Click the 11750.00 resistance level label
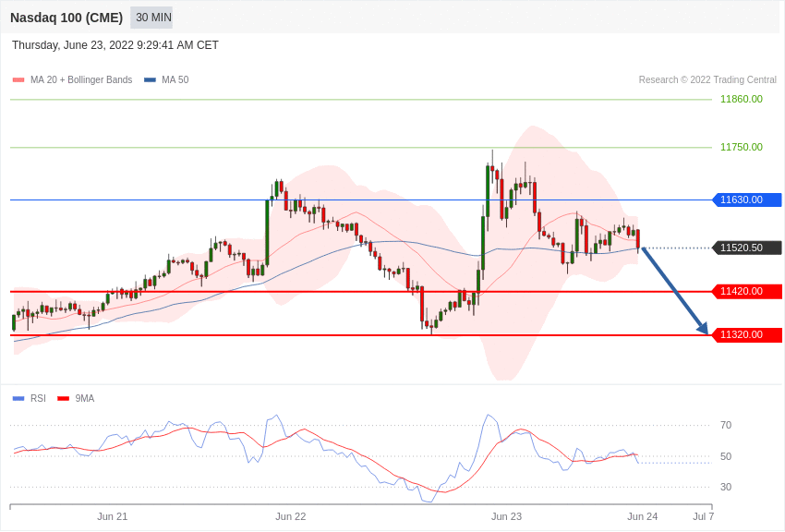 pos(741,147)
